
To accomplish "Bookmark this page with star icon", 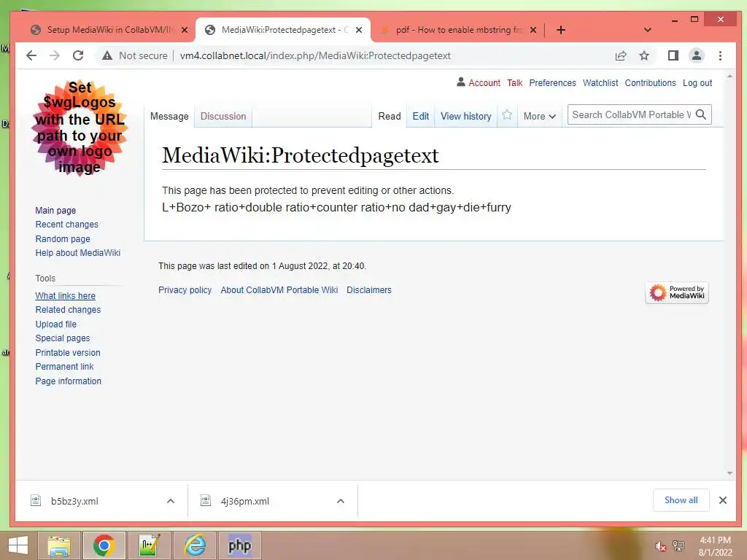I will click(x=644, y=55).
